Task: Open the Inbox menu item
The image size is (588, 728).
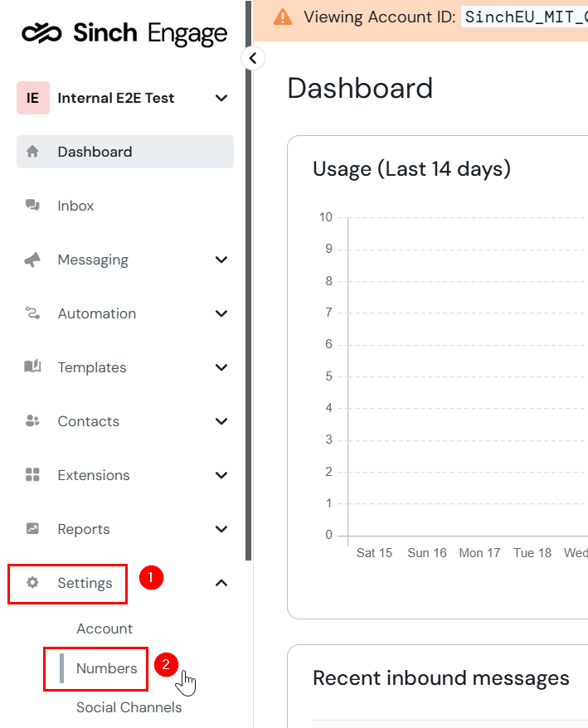Action: point(125,206)
